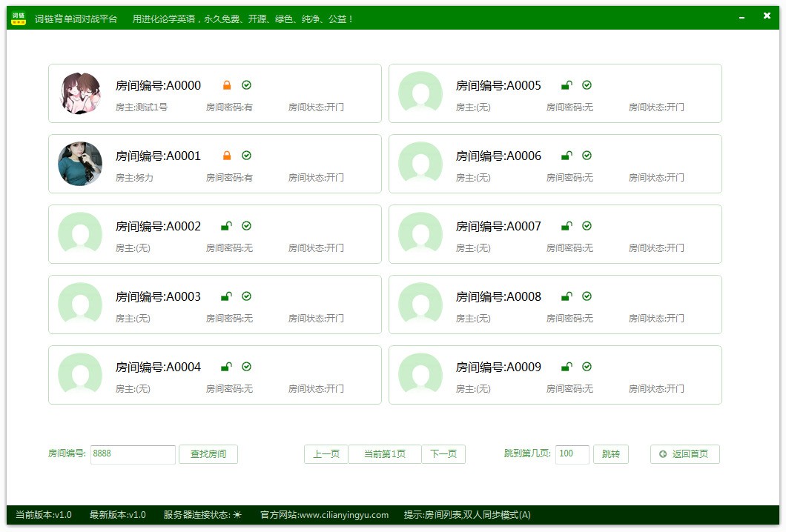Screen dimensions: 786x532
Task: Focus the 房间编号 input containing 8888
Action: pos(133,454)
